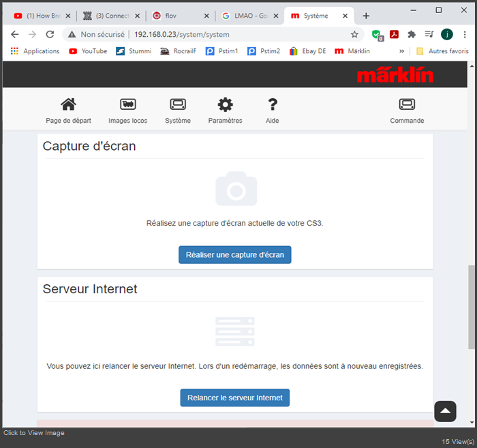Open the Chrome profile avatar j
477x448 pixels.
coord(447,34)
